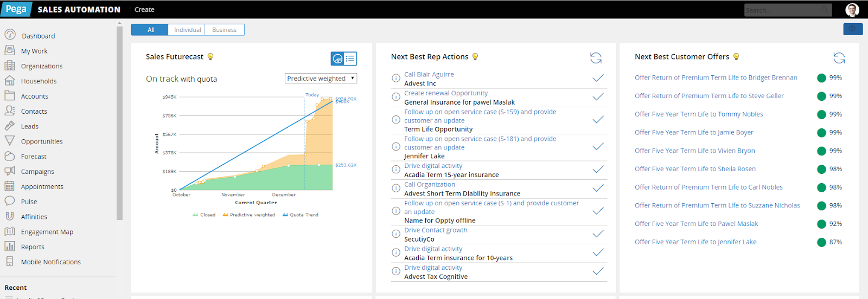Click My Work sidebar icon
The width and height of the screenshot is (868, 299).
click(10, 50)
